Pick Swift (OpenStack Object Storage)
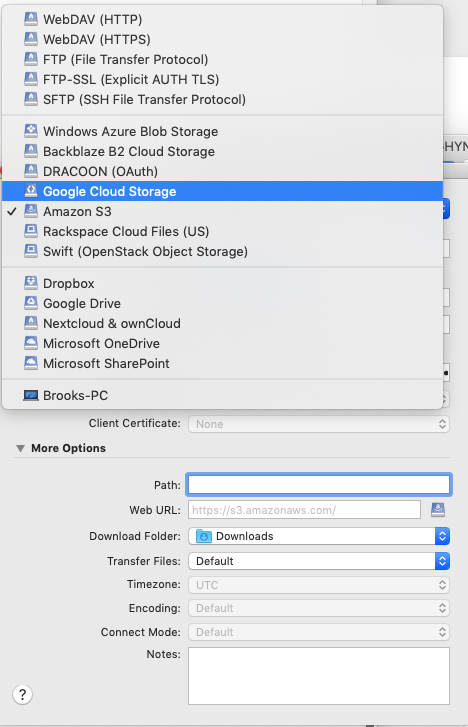The width and height of the screenshot is (468, 727). tap(223, 251)
